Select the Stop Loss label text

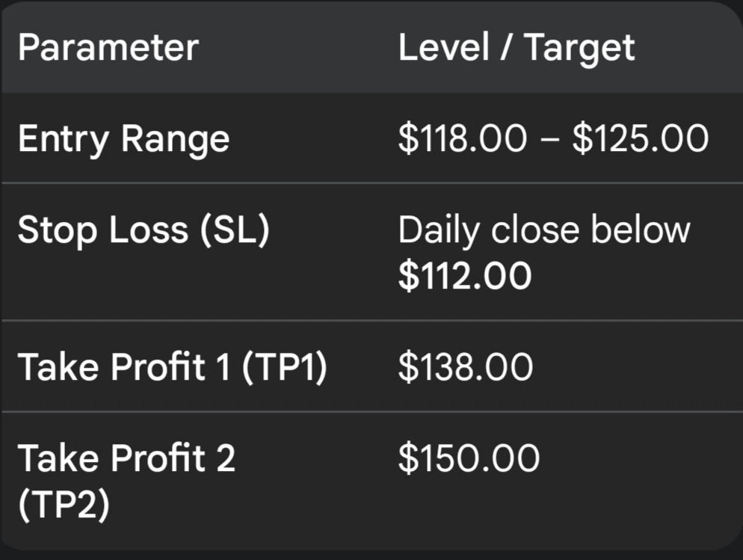click(x=102, y=231)
